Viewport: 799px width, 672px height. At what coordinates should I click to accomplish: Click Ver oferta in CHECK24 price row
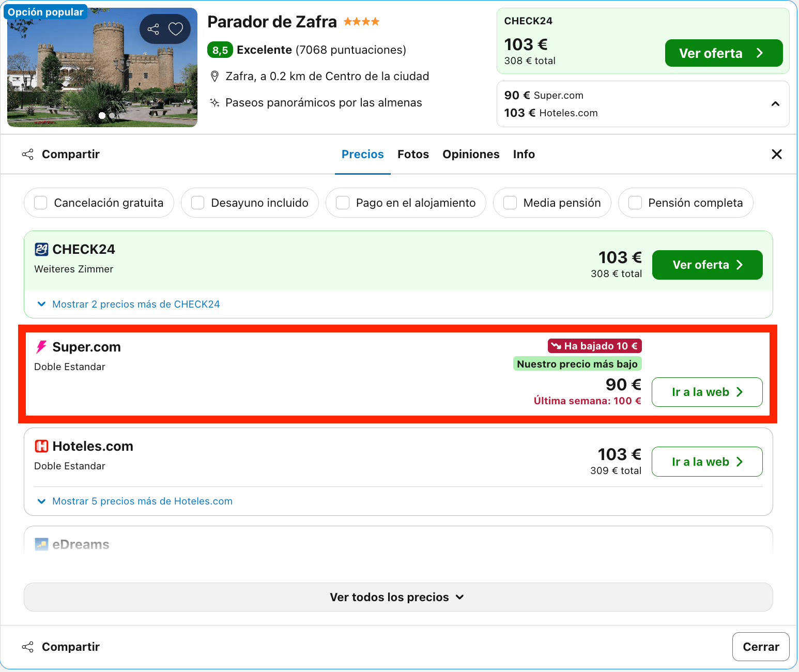click(x=707, y=265)
